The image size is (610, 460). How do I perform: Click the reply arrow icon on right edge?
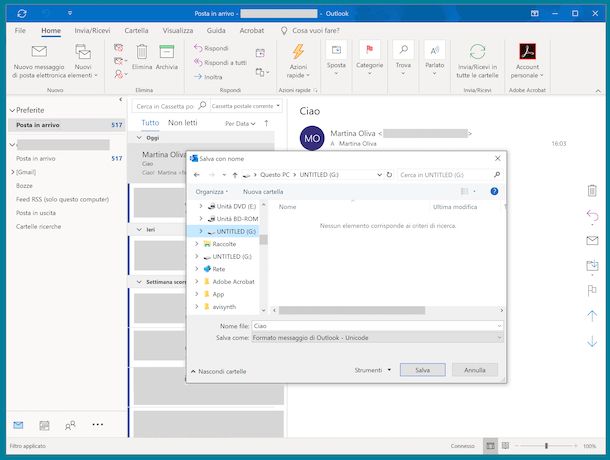pos(592,216)
